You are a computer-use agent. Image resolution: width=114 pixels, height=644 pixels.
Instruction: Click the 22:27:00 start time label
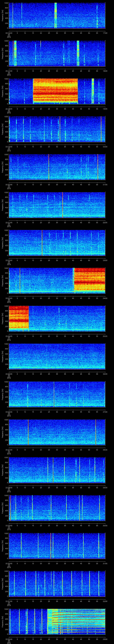[9, 450]
